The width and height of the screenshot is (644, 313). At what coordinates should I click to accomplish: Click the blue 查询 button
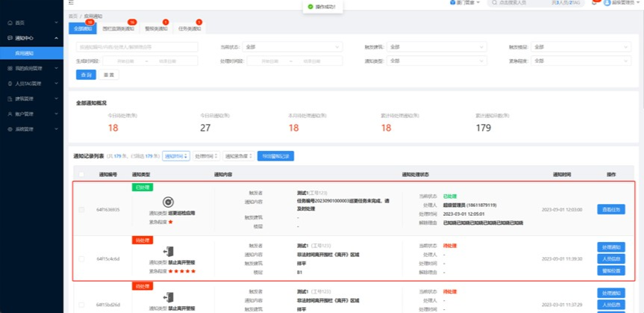tap(86, 75)
